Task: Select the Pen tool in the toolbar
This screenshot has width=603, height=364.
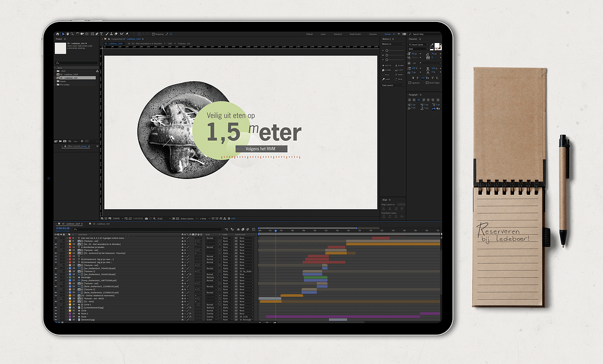Action: 97,32
